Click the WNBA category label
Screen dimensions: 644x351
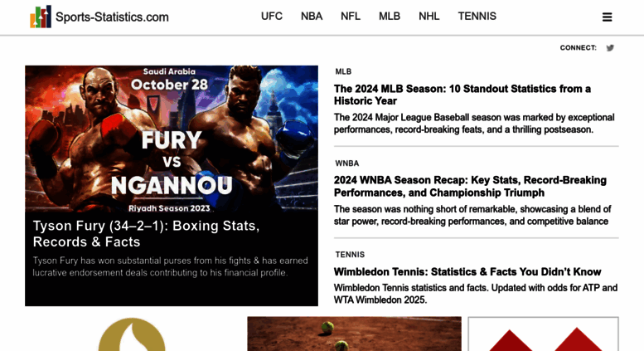point(347,163)
